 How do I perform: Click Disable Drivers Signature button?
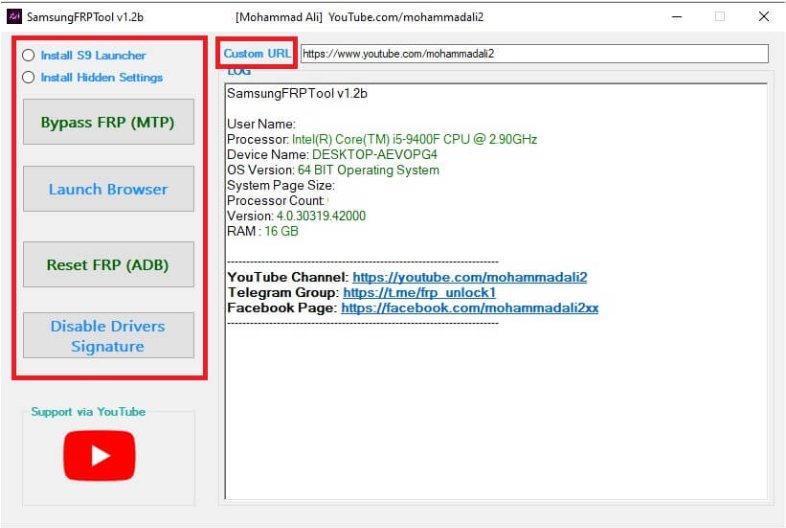(108, 335)
